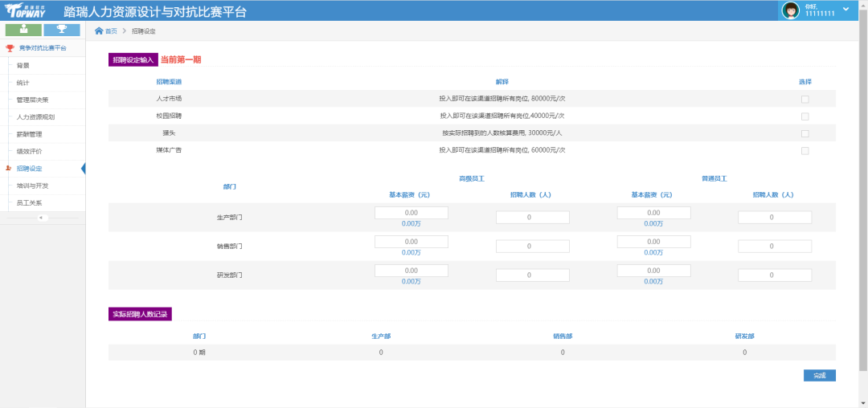Enable the 媒体广告 channel checkbox
This screenshot has height=408, width=868.
pos(805,151)
